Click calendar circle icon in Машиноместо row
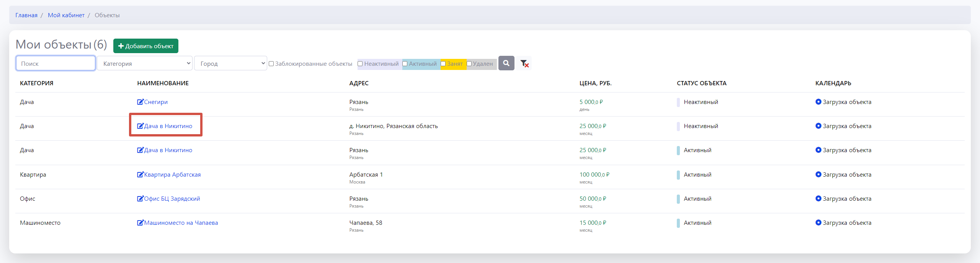 (x=818, y=222)
